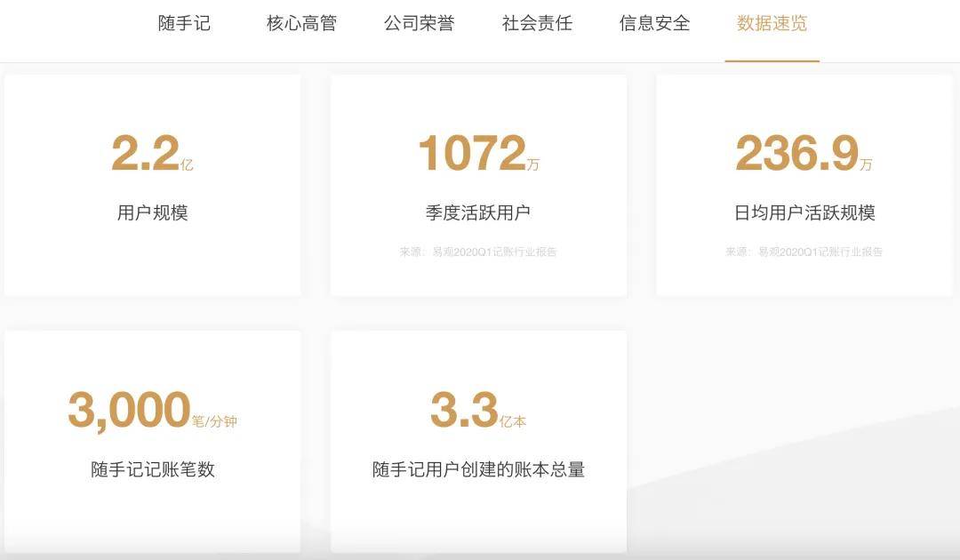Click the 236.9 daily active figure
Screen dimensions: 960x560
pos(796,154)
